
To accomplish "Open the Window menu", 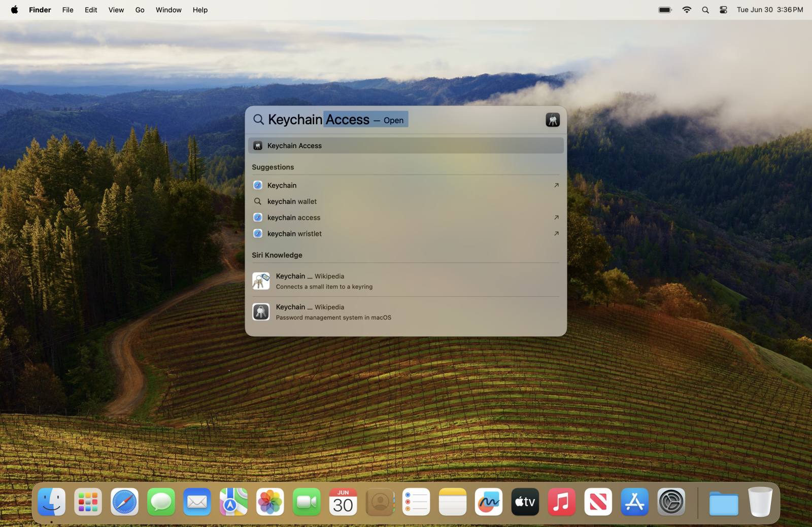I will pos(168,10).
